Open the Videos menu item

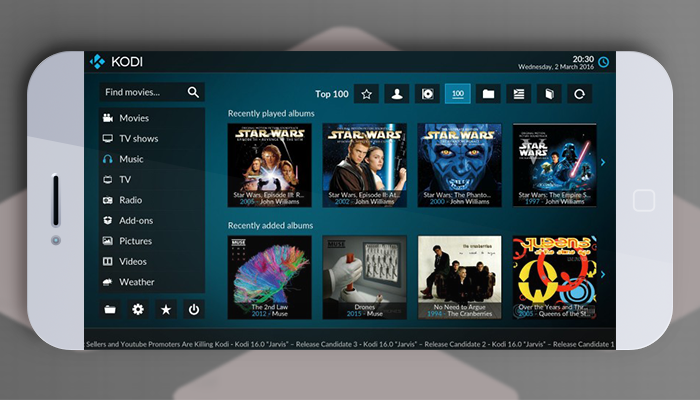coord(152,262)
